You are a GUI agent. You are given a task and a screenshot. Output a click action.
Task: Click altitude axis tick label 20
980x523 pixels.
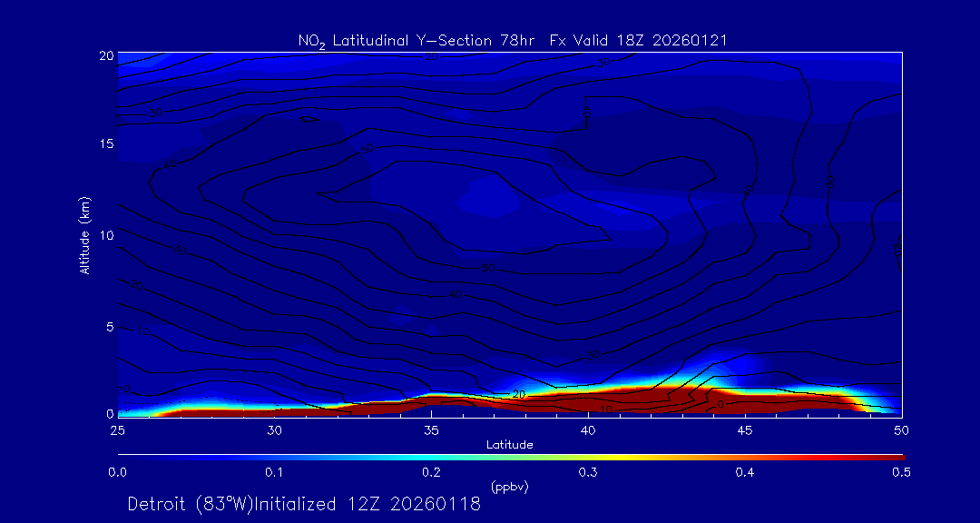pos(105,55)
